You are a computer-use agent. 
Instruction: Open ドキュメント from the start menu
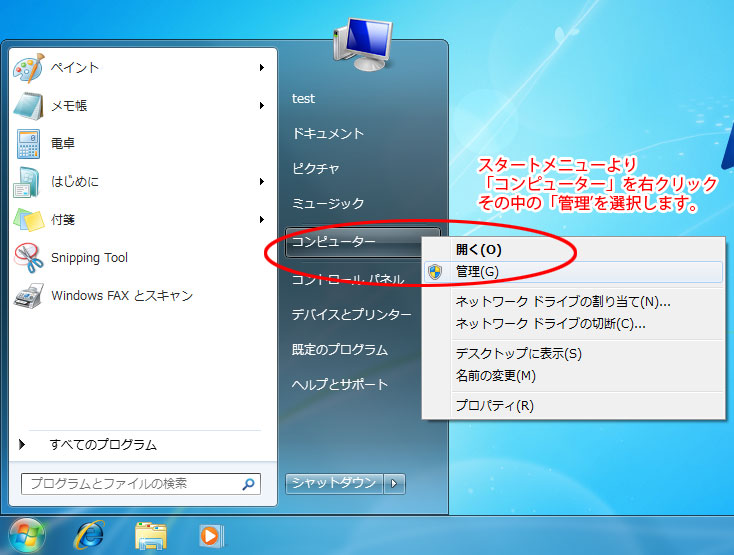click(x=328, y=134)
